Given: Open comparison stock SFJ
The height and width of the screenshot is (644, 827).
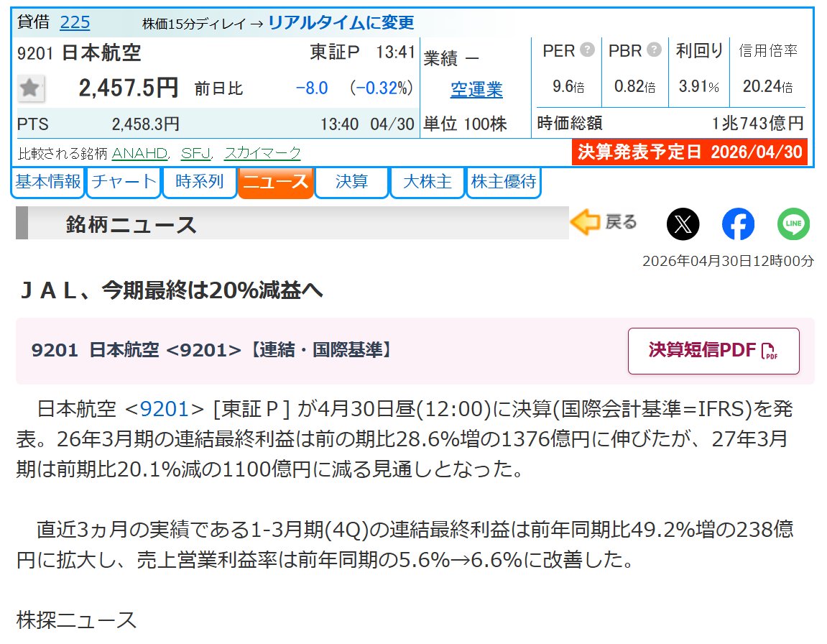Looking at the screenshot, I should coord(195,154).
